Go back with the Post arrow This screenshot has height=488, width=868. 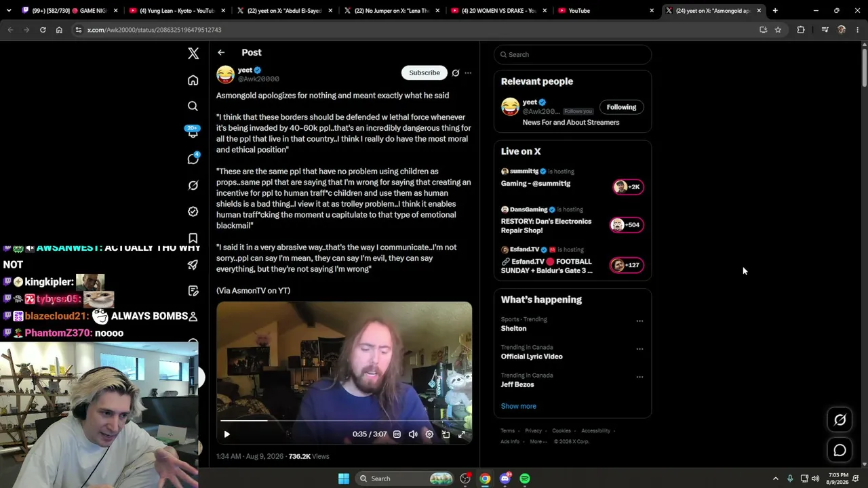[x=221, y=52]
